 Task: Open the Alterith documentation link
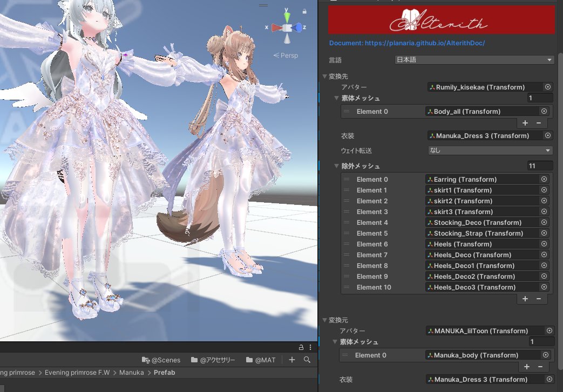(x=407, y=43)
